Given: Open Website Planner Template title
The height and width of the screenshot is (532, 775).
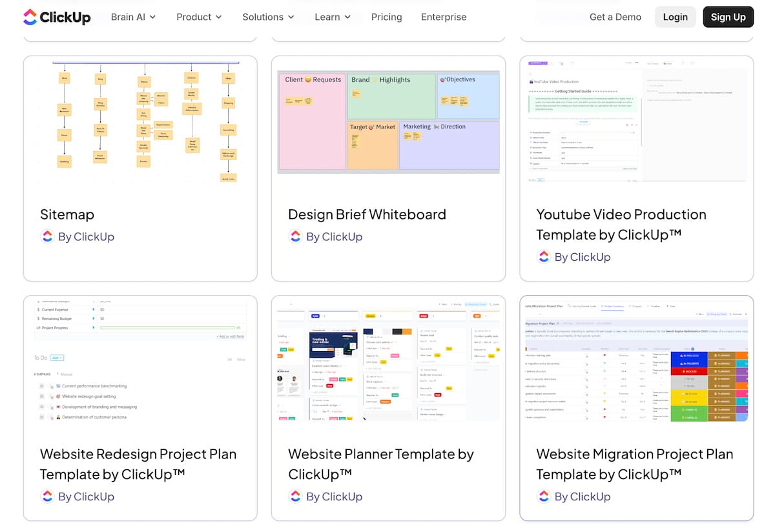Looking at the screenshot, I should tap(381, 464).
